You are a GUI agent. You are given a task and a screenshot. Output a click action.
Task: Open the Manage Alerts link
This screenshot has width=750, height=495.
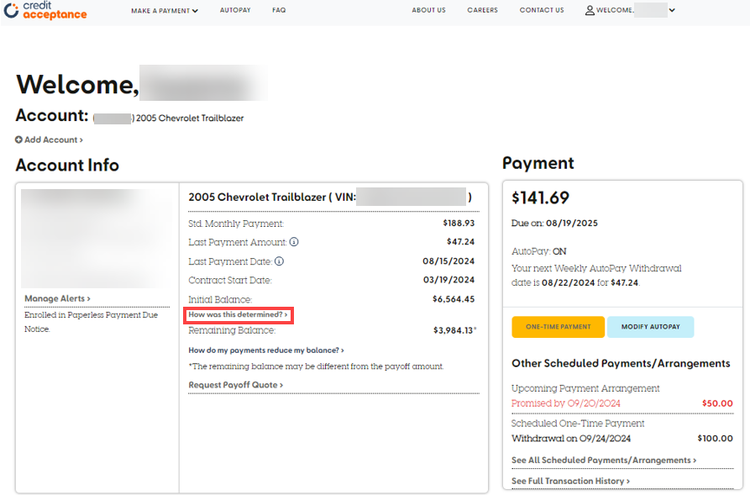pos(57,298)
